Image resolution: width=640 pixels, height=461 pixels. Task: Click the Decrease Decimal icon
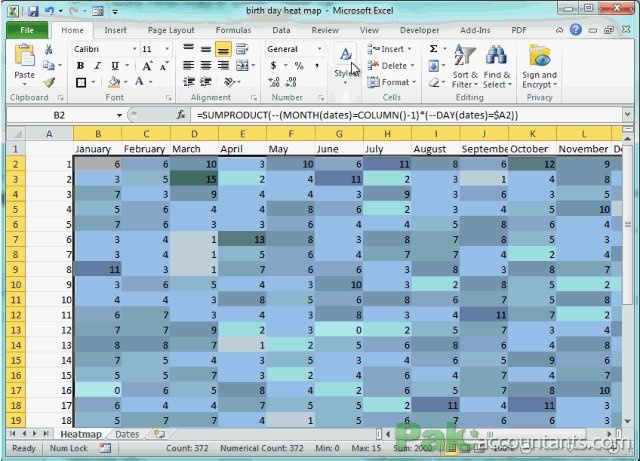291,82
